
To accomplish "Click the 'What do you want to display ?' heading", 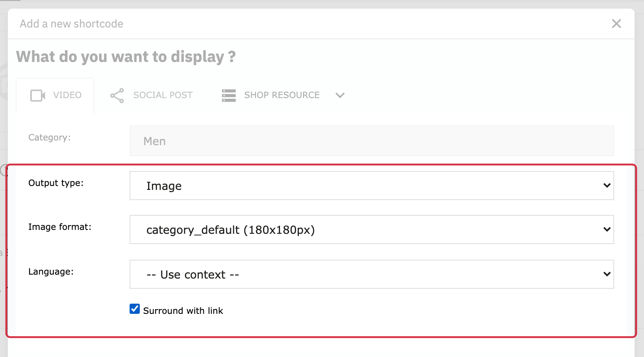I will (x=126, y=57).
